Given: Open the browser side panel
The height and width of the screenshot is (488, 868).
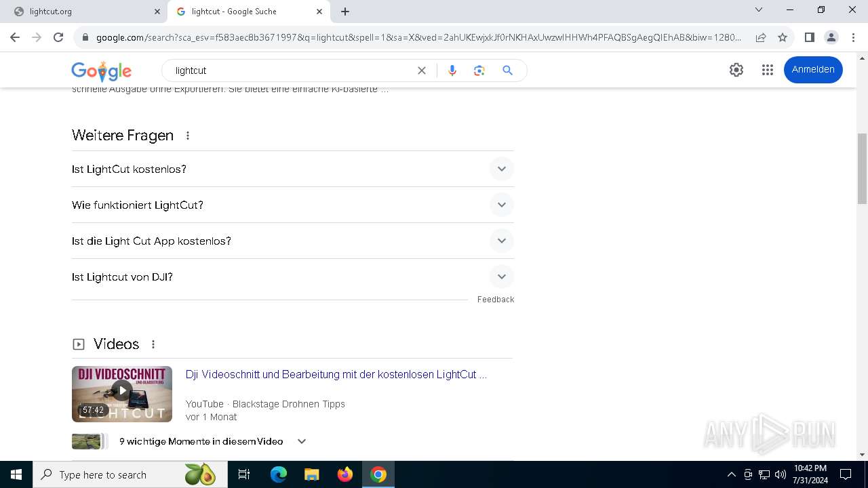Looking at the screenshot, I should coord(809,37).
